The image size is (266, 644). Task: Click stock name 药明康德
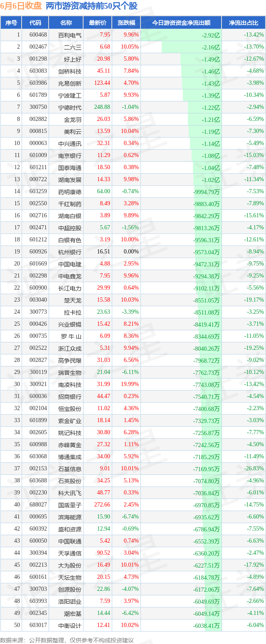click(x=70, y=192)
